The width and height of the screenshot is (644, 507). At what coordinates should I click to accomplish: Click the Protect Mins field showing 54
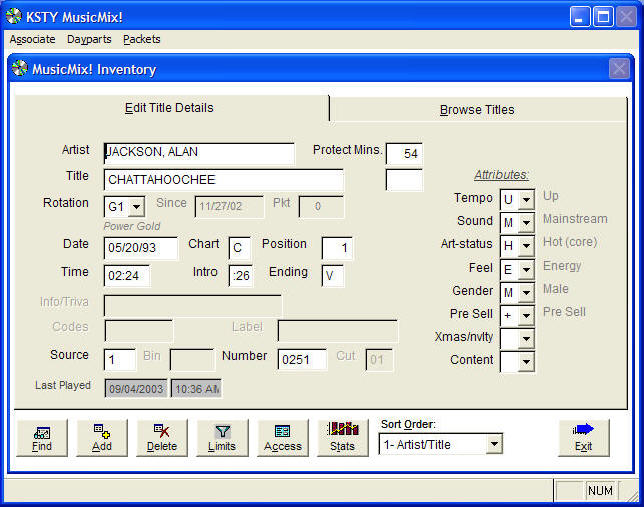click(x=404, y=154)
